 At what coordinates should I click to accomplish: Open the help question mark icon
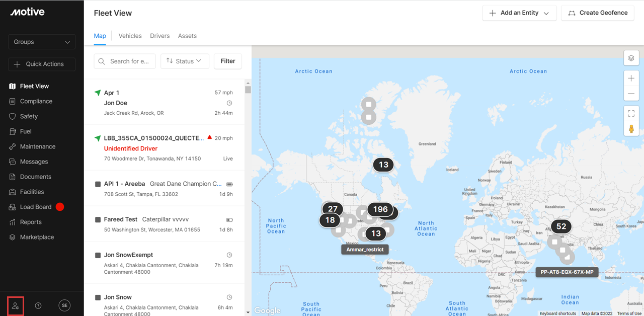[x=38, y=305]
